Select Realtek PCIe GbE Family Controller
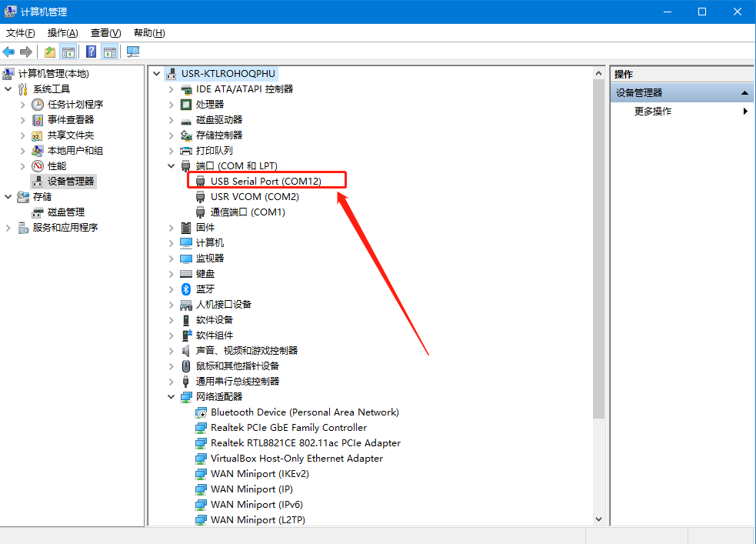Viewport: 756px width, 544px height. tap(288, 427)
